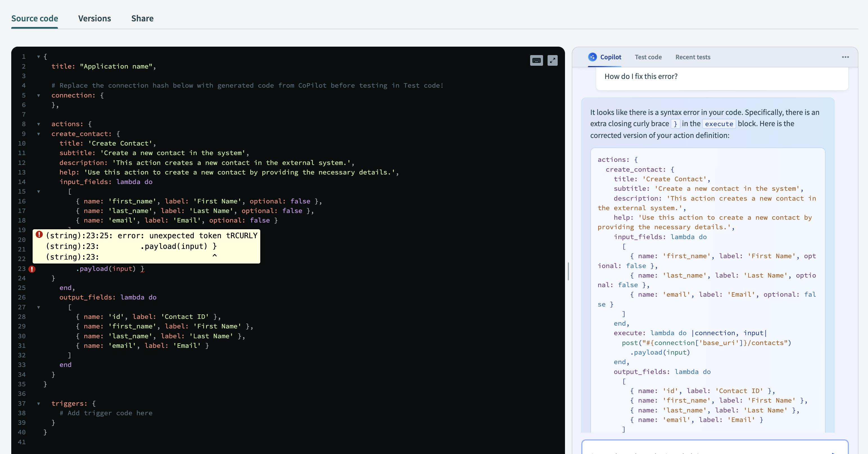Screen dimensions: 868x454
Task: Collapse the actions block on line 8
Action: coord(39,124)
